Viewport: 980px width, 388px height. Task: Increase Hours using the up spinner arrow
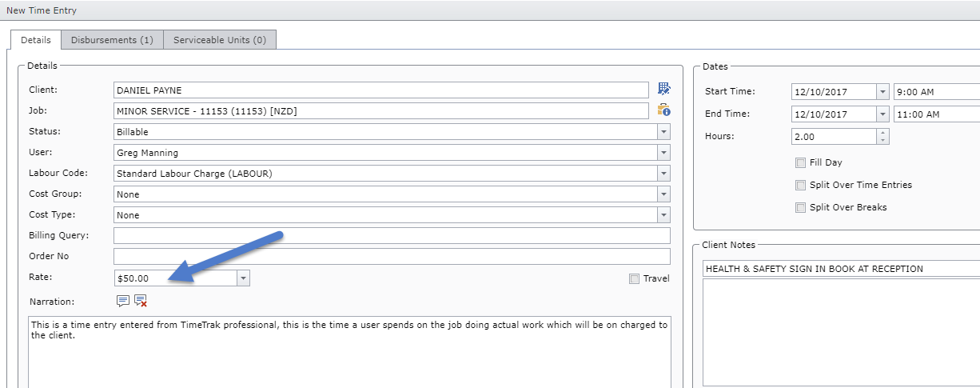(x=882, y=133)
